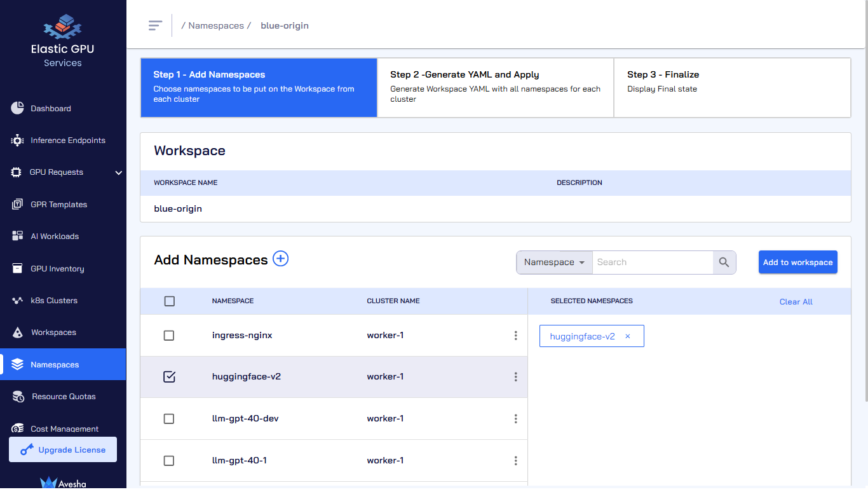This screenshot has width=868, height=492.
Task: Focus the namespace Search input field
Action: coord(653,263)
